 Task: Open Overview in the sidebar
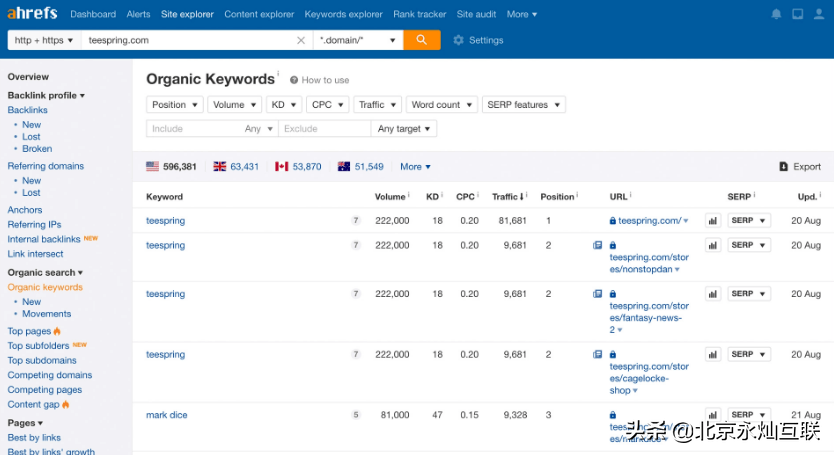coord(28,77)
